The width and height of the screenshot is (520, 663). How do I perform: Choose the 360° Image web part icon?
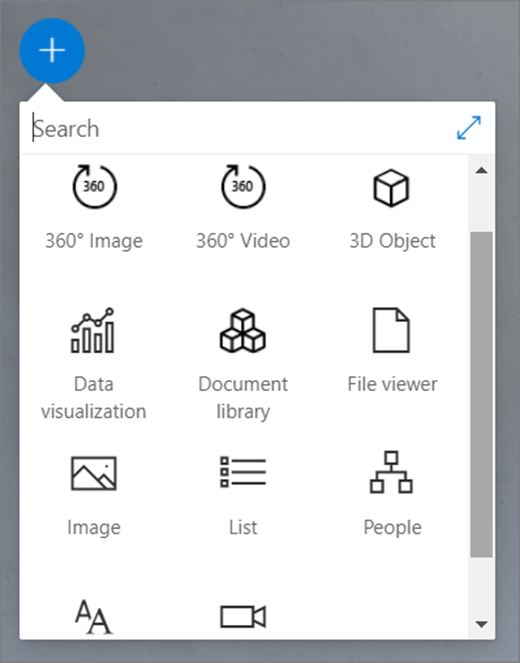click(94, 186)
